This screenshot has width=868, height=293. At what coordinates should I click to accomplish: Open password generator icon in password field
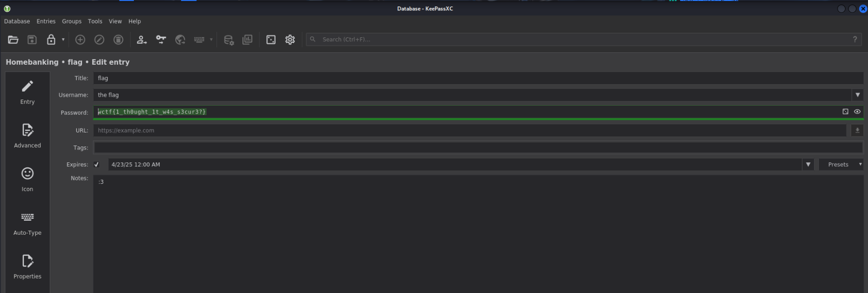click(845, 112)
